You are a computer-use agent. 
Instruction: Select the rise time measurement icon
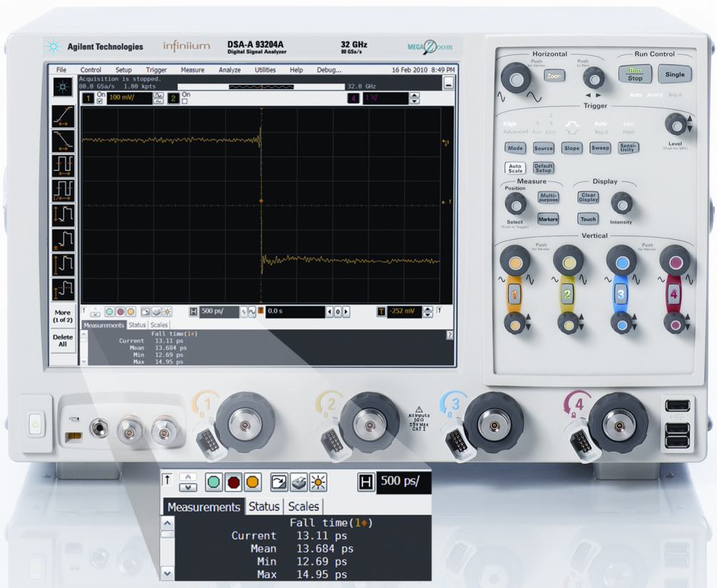(x=63, y=116)
